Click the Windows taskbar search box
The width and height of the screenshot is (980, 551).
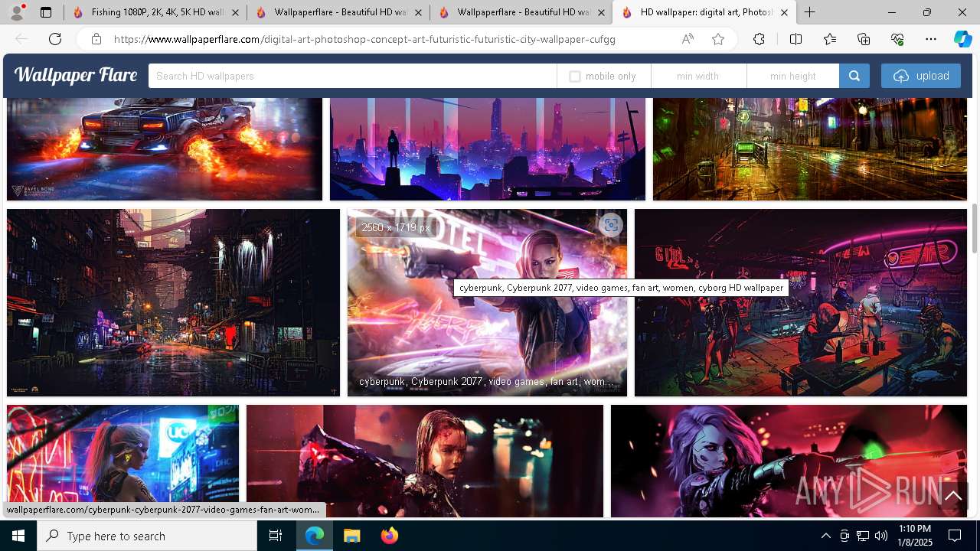pyautogui.click(x=147, y=536)
